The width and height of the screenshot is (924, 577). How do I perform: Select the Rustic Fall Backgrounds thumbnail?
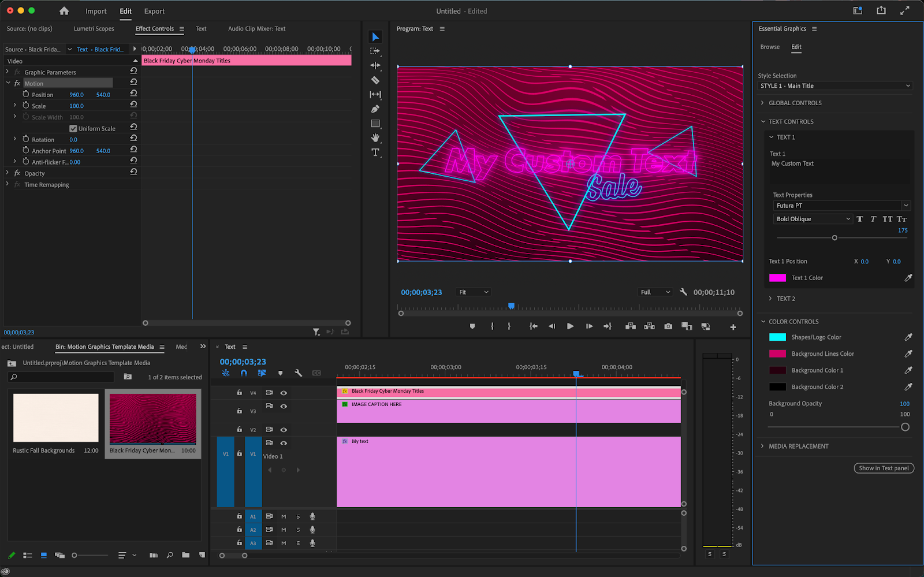pos(55,417)
